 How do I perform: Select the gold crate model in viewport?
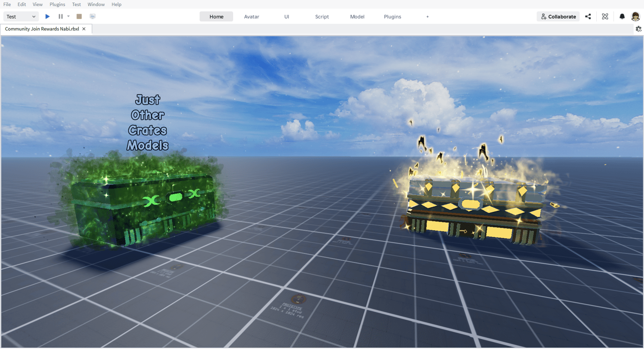[x=474, y=210]
